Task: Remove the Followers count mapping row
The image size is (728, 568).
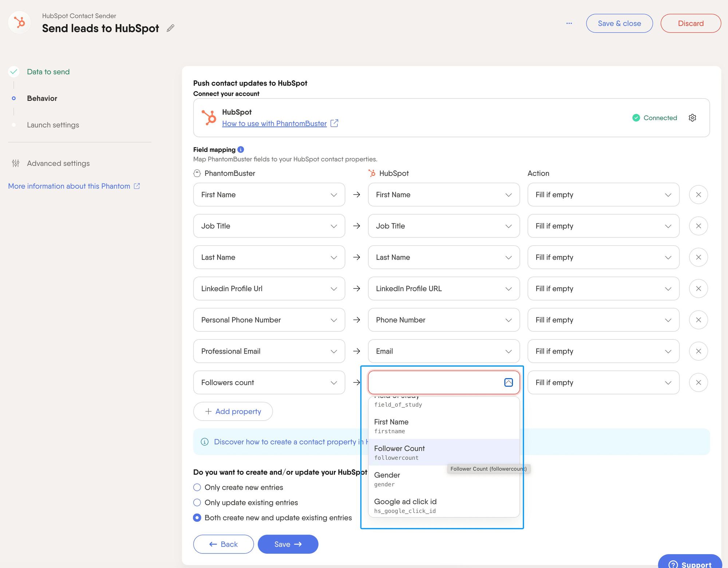Action: pos(698,383)
